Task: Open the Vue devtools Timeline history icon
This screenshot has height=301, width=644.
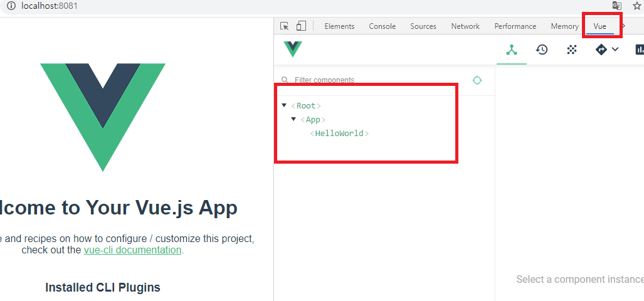Action: [542, 50]
